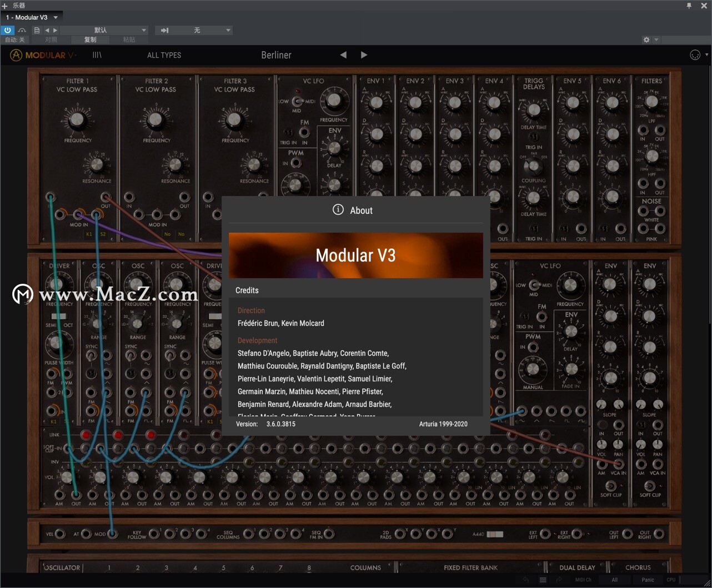Click the Development credits heading
This screenshot has width=712, height=588.
tap(257, 340)
